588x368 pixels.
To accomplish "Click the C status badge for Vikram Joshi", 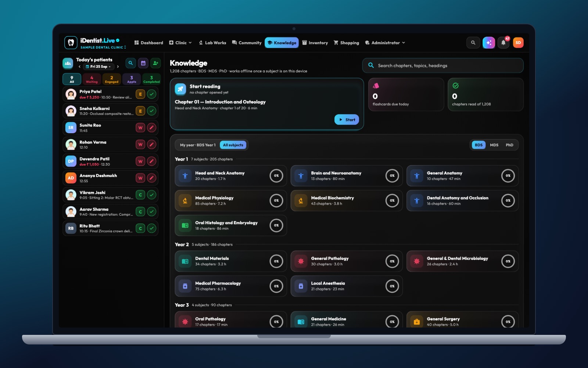I will [x=140, y=195].
